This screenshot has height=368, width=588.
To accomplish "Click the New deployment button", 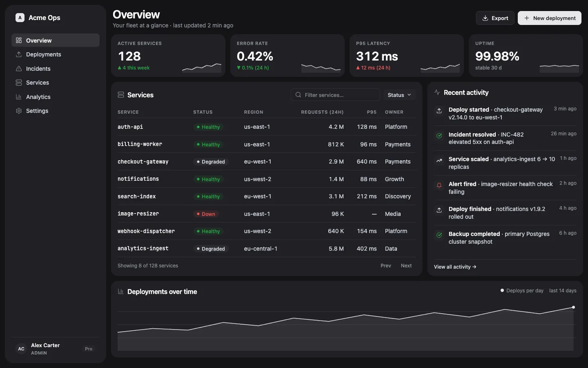I will pos(550,18).
